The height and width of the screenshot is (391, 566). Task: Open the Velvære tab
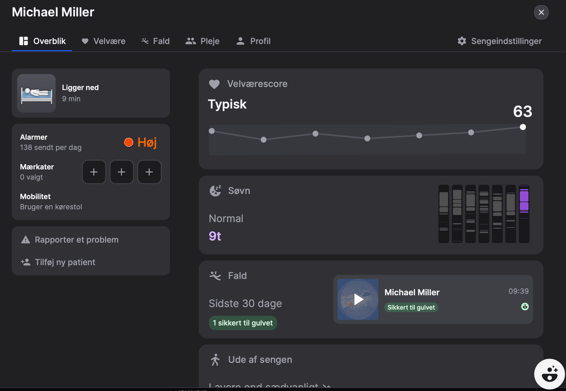pyautogui.click(x=104, y=41)
